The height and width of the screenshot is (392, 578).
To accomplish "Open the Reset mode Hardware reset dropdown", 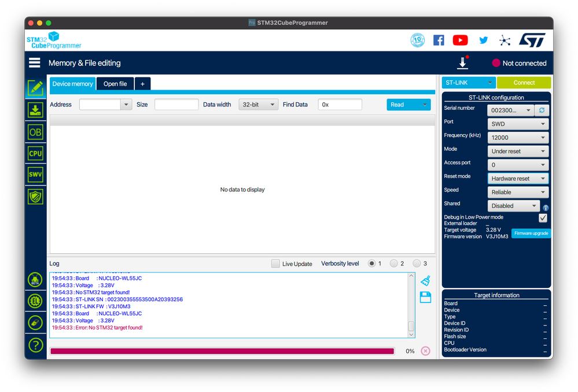I will click(518, 178).
